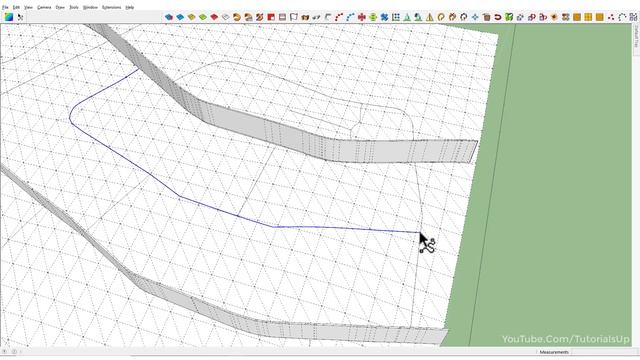
Task: Click the red dotted curve tool icon
Action: pos(339,17)
